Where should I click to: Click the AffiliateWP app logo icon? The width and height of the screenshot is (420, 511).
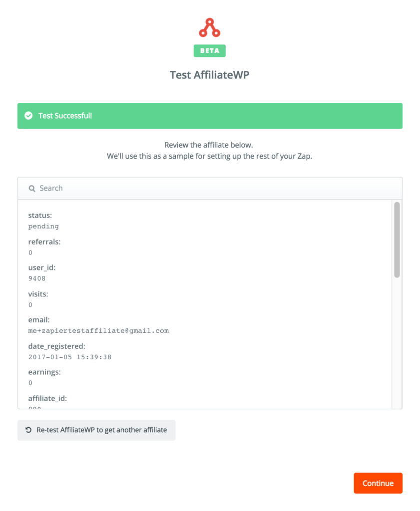click(x=209, y=28)
